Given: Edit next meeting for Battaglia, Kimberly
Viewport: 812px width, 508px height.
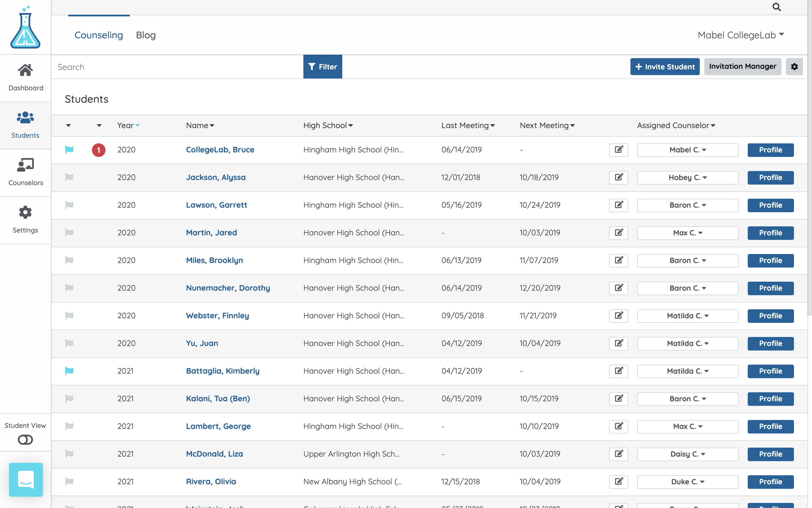Looking at the screenshot, I should pyautogui.click(x=618, y=371).
